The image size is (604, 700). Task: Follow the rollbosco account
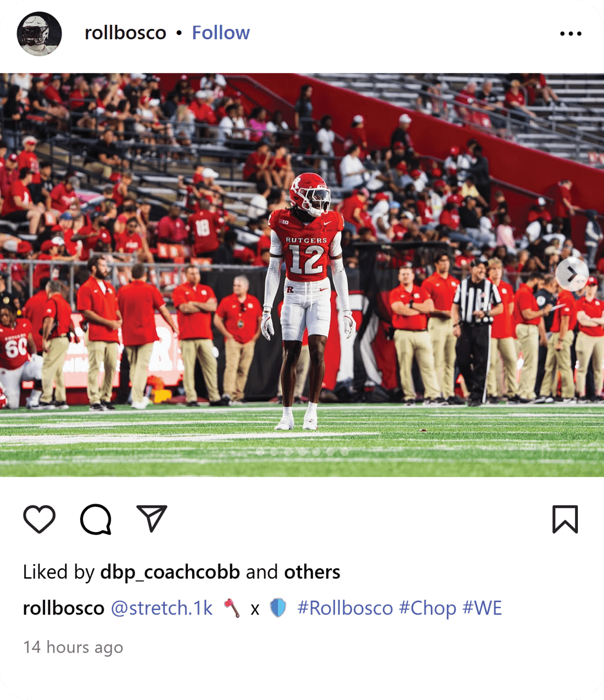click(x=221, y=33)
